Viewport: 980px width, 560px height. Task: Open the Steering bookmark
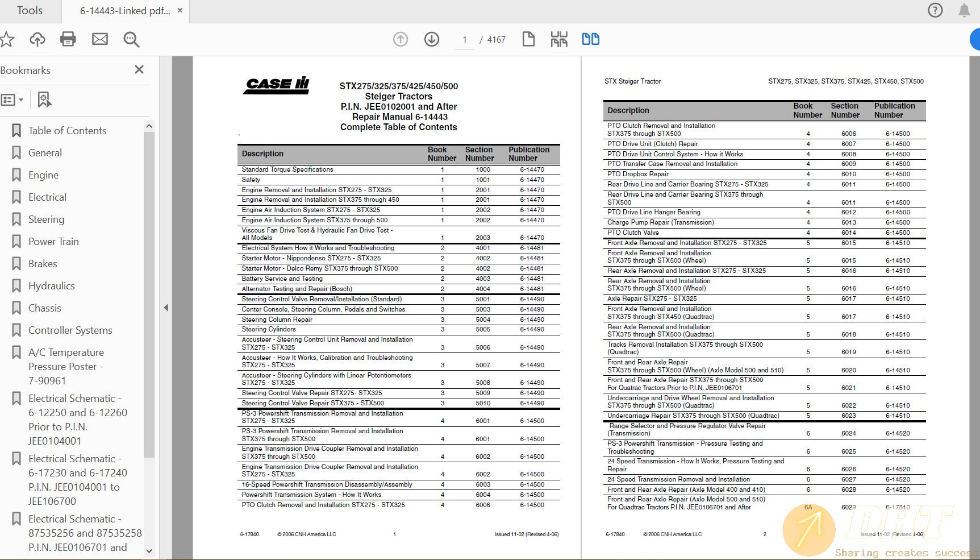click(46, 219)
